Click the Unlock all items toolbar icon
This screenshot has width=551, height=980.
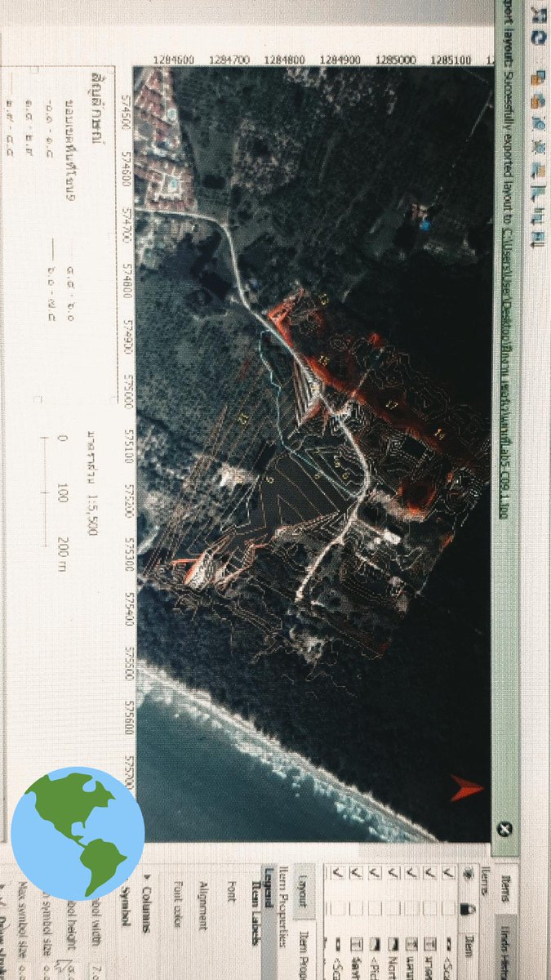(538, 100)
